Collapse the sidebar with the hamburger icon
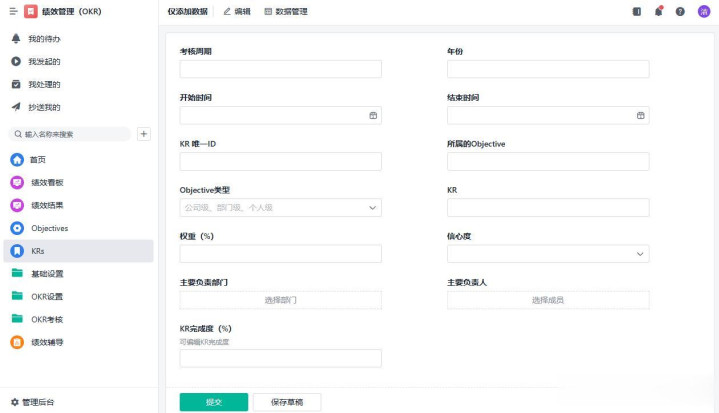719x413 pixels. coord(13,11)
